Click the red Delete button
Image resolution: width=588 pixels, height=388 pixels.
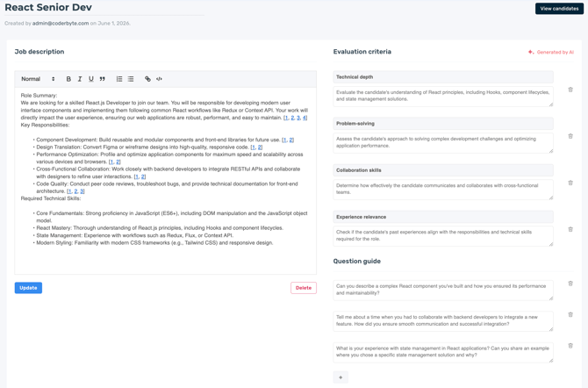coord(304,288)
